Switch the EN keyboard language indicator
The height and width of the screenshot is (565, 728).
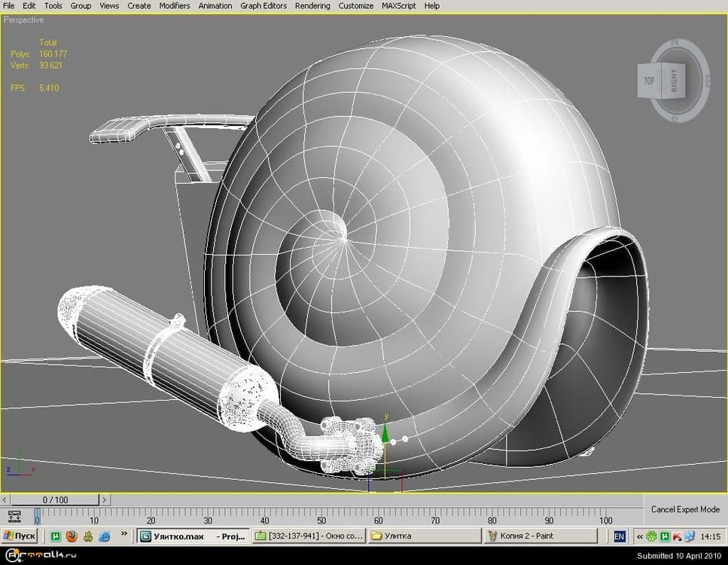(619, 536)
